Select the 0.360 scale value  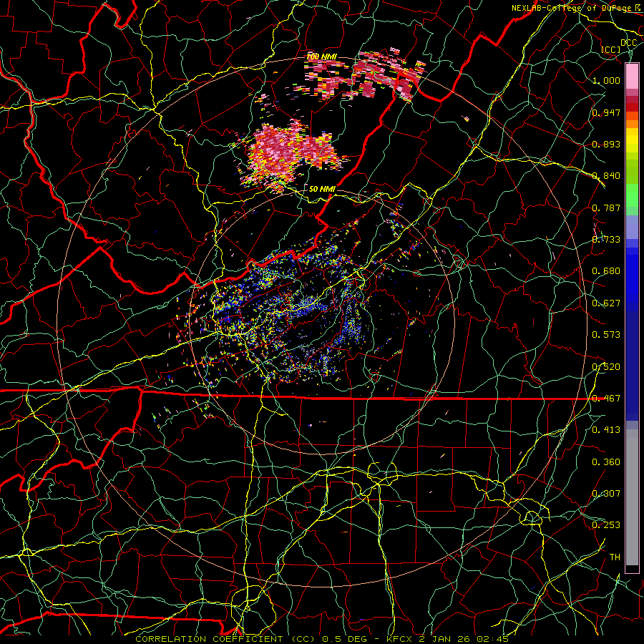point(606,462)
